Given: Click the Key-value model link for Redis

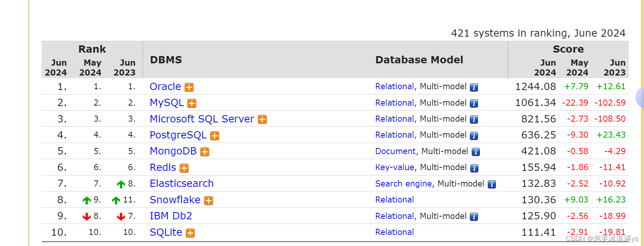Looking at the screenshot, I should [x=395, y=167].
